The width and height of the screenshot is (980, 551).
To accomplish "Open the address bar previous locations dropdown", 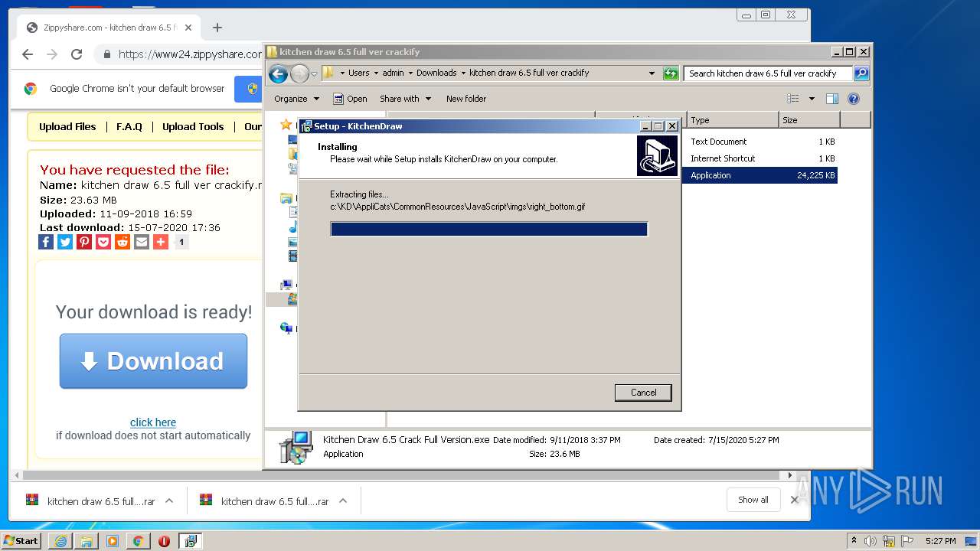I will [x=652, y=73].
